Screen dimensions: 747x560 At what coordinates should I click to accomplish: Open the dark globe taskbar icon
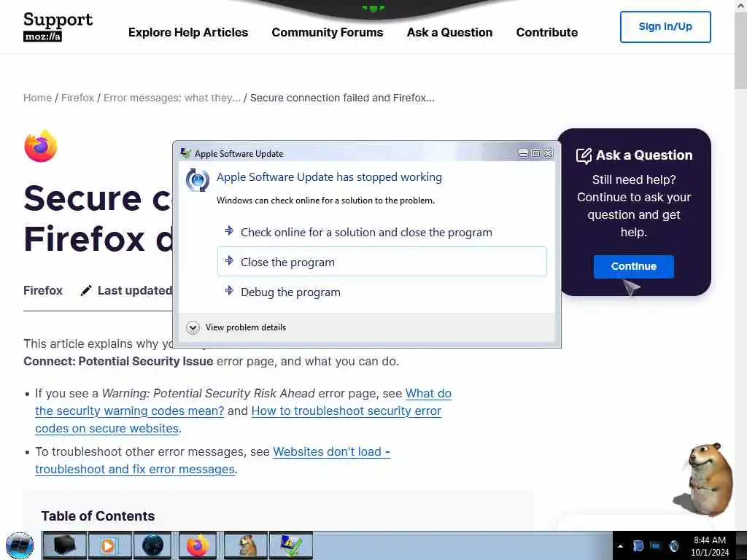pyautogui.click(x=152, y=545)
